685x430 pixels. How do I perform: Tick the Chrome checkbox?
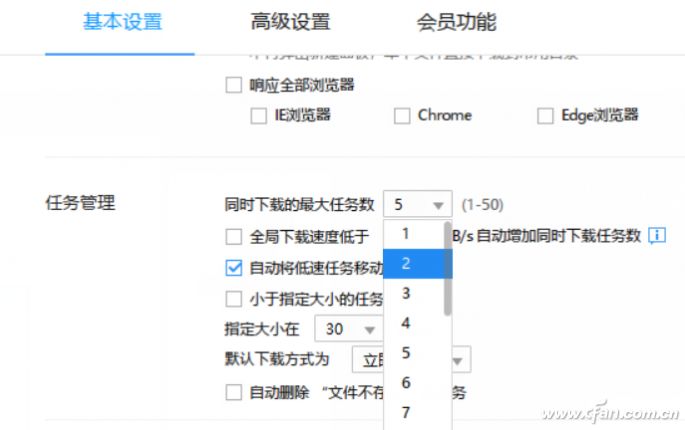(x=402, y=116)
